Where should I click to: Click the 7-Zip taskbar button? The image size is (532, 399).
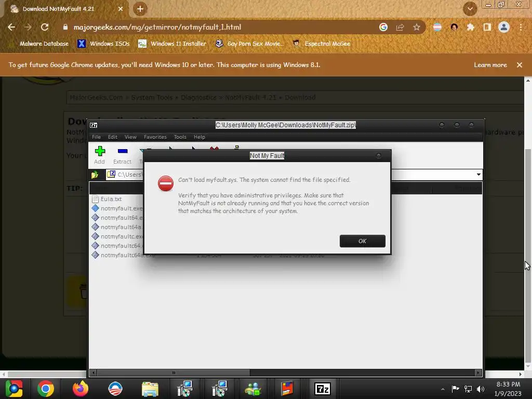323,389
